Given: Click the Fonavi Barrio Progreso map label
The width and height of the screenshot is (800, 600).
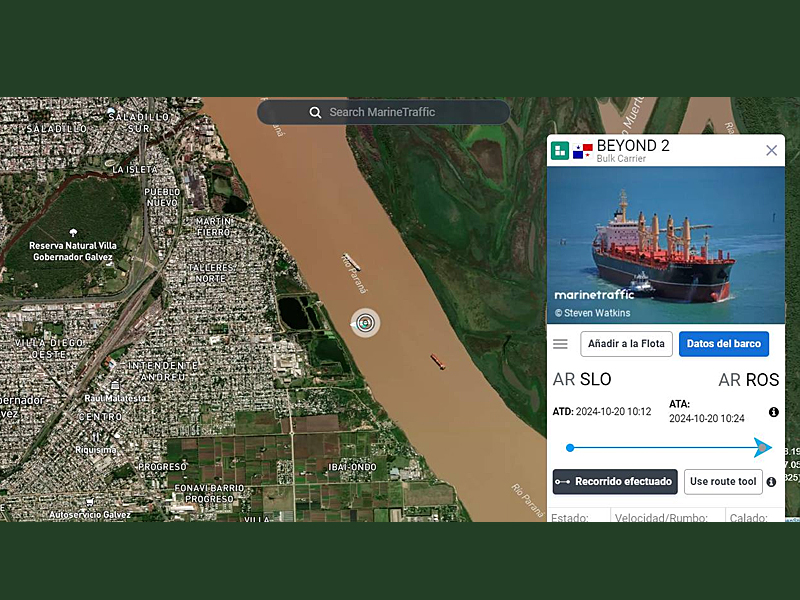Looking at the screenshot, I should click(x=209, y=493).
